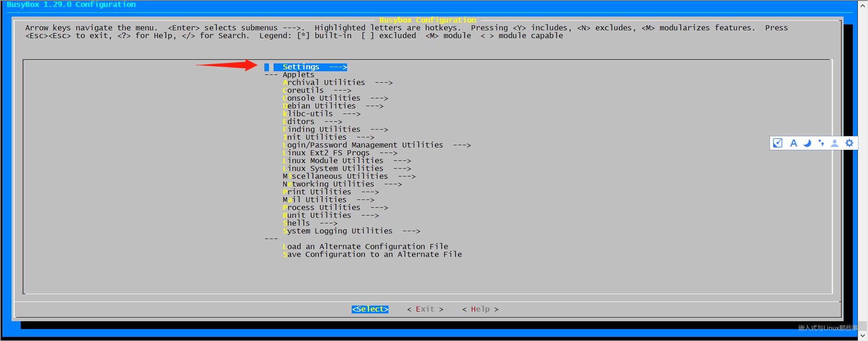Open Console Utilities submenu
This screenshot has width=868, height=341.
point(335,98)
